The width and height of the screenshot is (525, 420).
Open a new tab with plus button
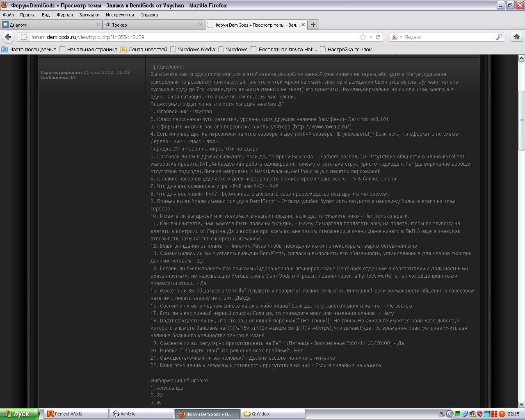(313, 25)
